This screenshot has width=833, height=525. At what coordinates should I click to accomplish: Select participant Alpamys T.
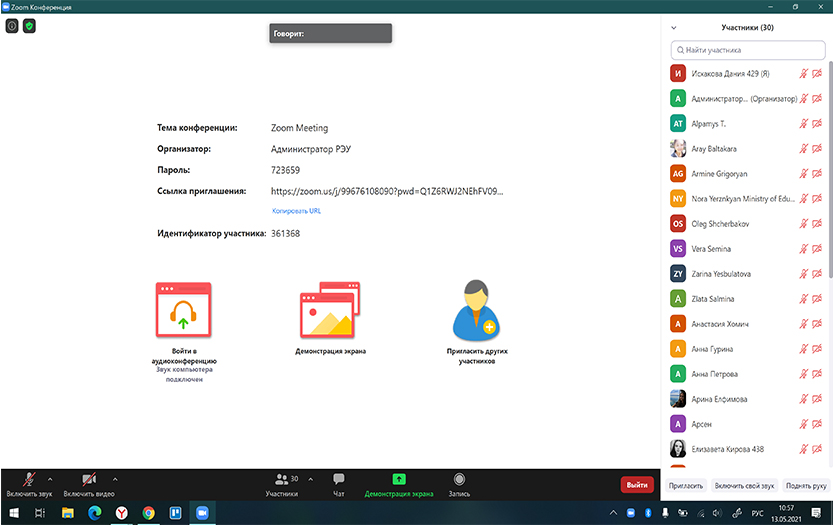748,123
